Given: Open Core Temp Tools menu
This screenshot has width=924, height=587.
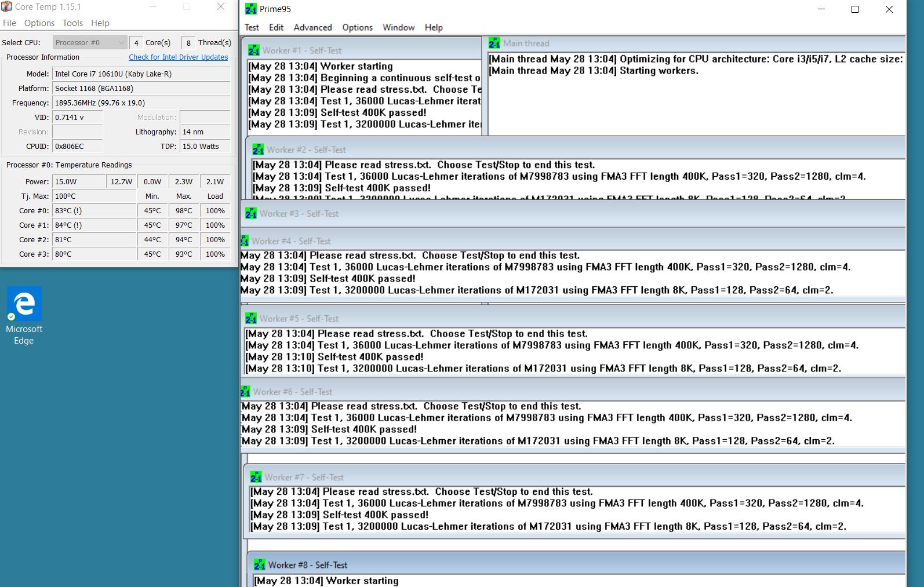Looking at the screenshot, I should point(72,23).
